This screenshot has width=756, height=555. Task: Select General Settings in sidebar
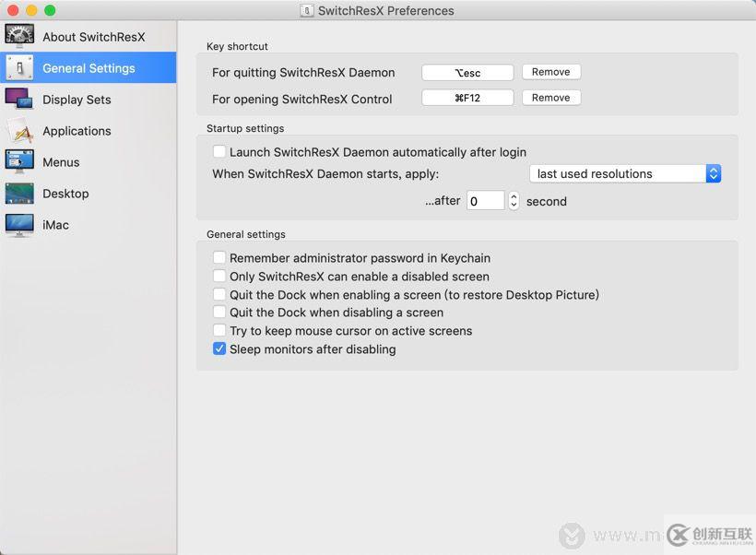tap(89, 68)
